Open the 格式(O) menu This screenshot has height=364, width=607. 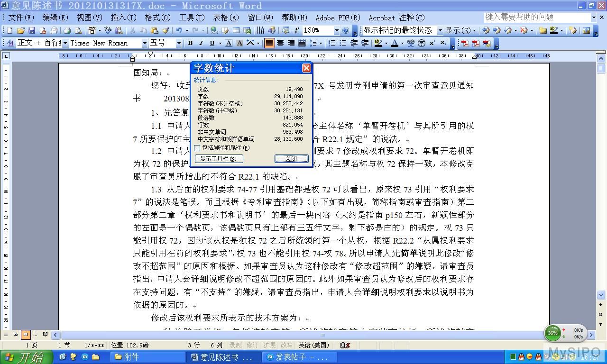click(x=157, y=18)
